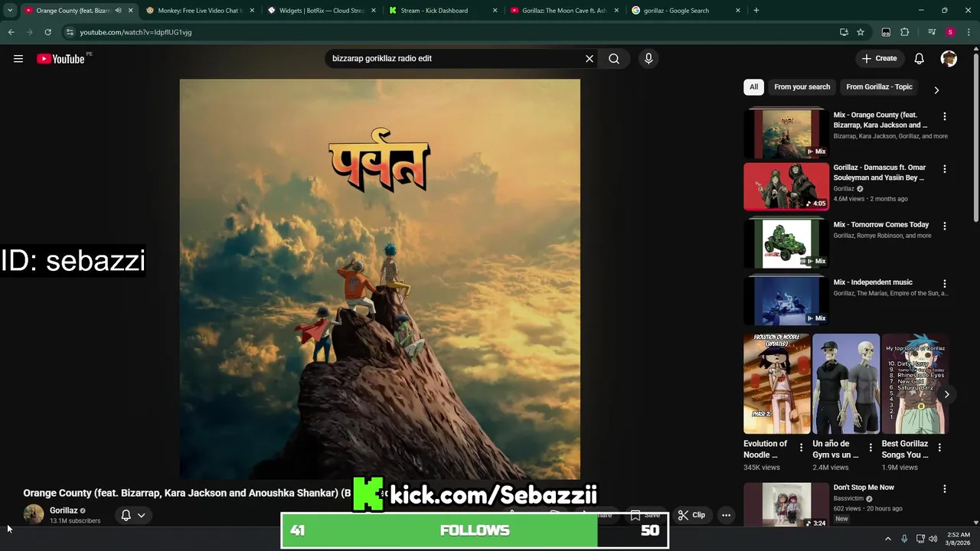Open the YouTube account avatar menu
Viewport: 980px width, 551px height.
[x=949, y=59]
